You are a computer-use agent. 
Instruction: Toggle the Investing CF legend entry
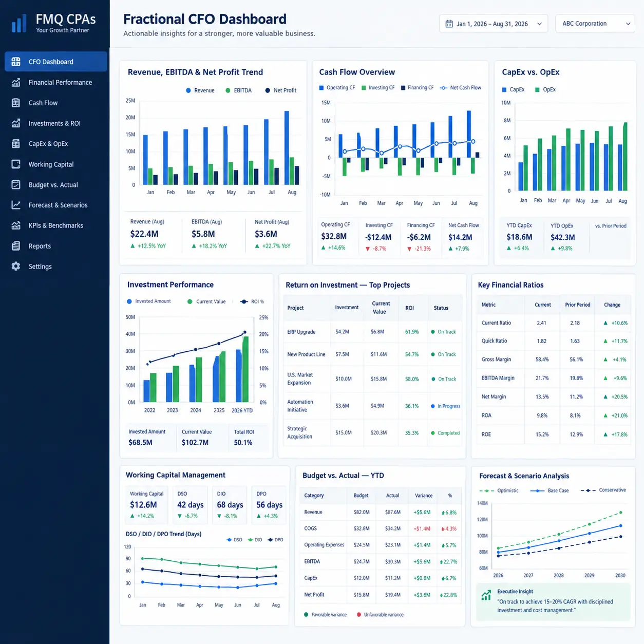click(x=378, y=88)
